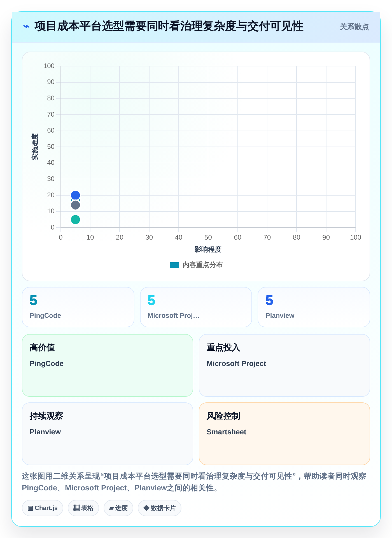This screenshot has width=392, height=538.
Task: Select the gray scatter data point
Action: [75, 205]
